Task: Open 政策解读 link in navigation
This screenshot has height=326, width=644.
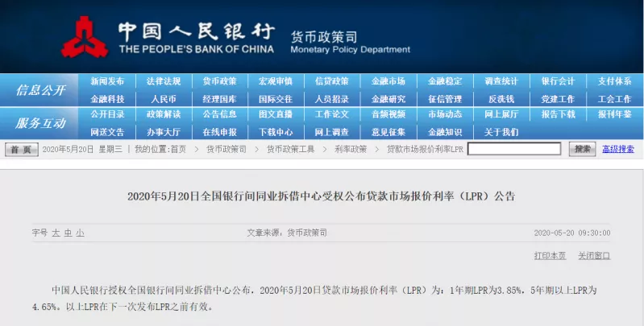Action: [x=164, y=114]
